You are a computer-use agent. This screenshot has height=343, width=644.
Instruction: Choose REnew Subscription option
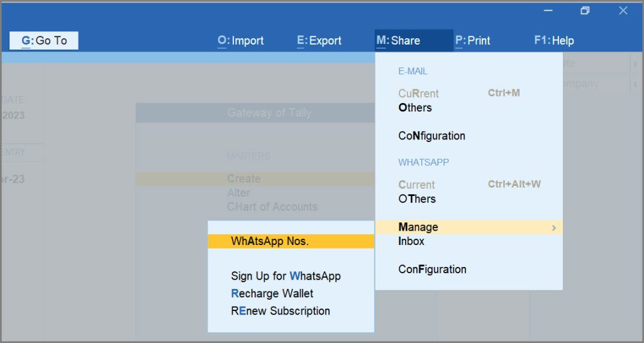coord(280,311)
